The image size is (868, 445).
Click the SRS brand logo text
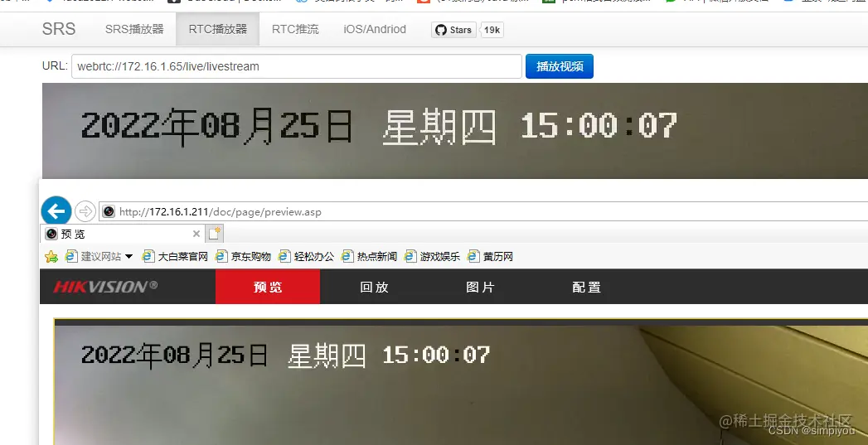point(59,29)
